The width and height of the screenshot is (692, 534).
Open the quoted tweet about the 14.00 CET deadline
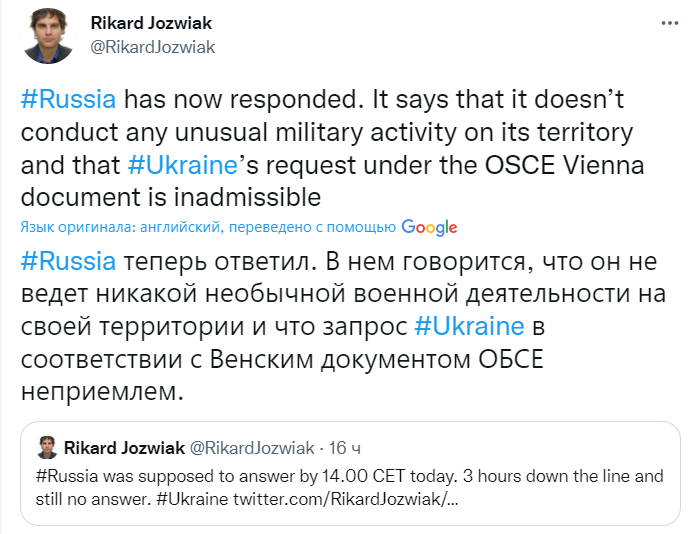tap(350, 473)
